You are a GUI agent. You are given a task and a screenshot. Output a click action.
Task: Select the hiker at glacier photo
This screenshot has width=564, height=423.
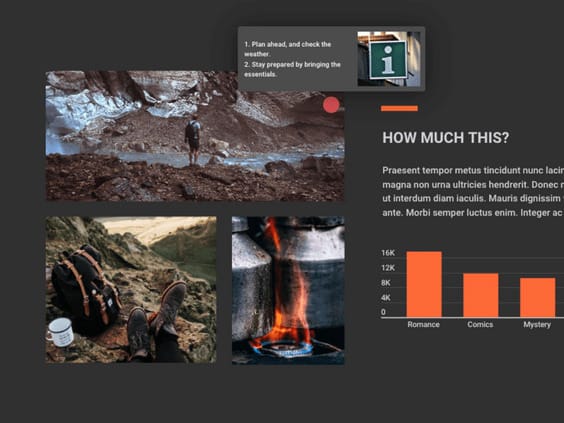(195, 136)
